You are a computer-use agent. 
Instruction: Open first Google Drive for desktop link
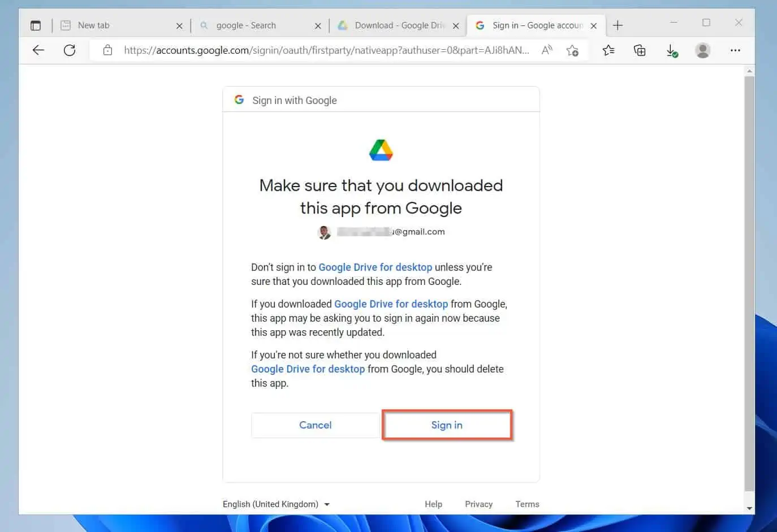(375, 267)
